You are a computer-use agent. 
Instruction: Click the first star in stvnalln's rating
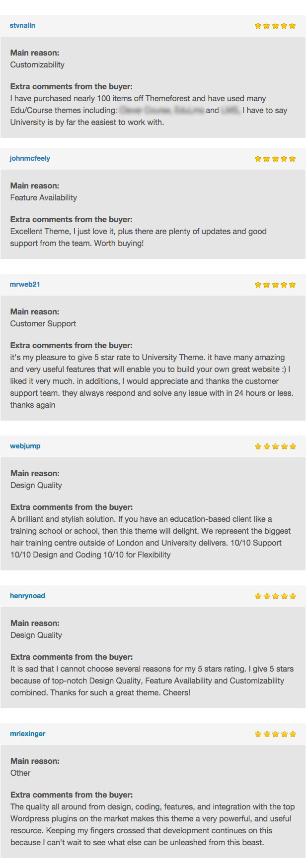[x=258, y=26]
